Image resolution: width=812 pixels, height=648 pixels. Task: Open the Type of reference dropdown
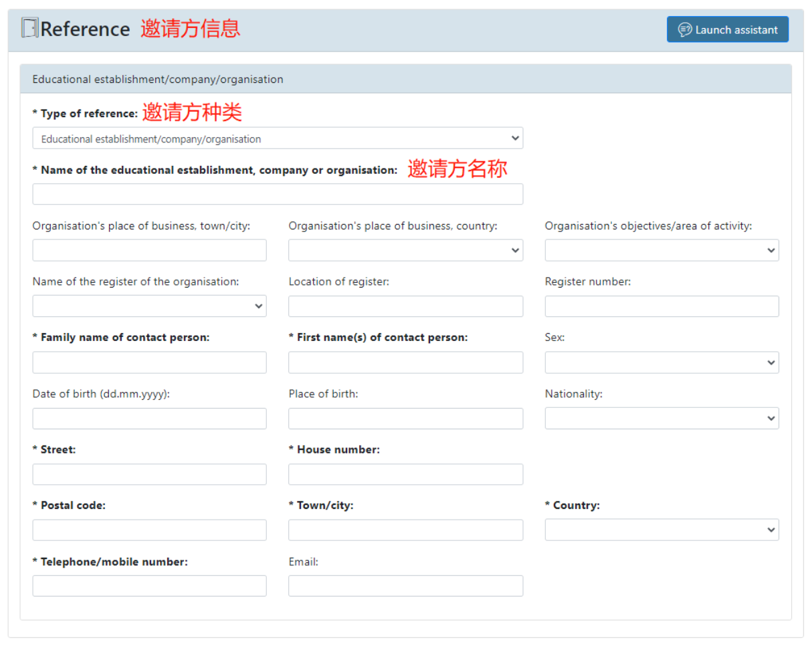pyautogui.click(x=278, y=138)
